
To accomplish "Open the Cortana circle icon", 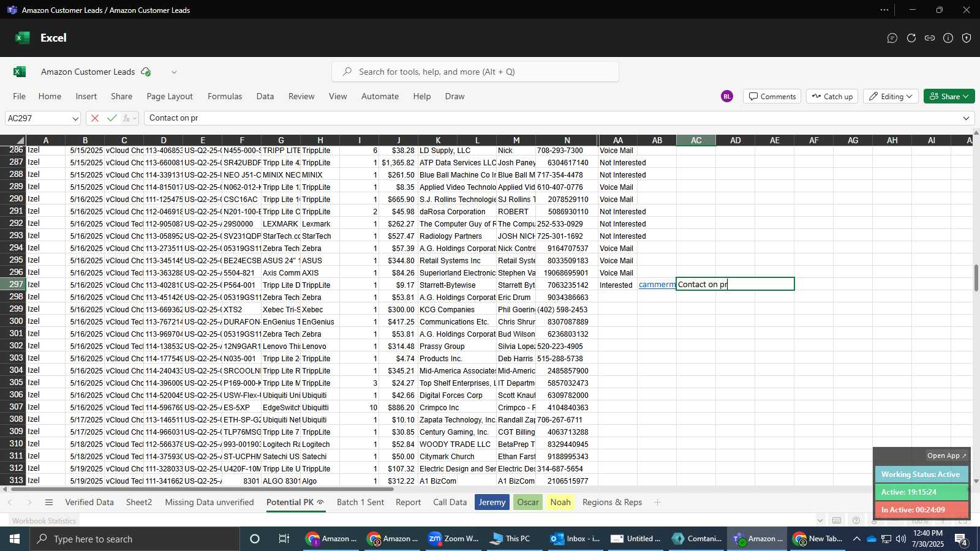I will pos(255,539).
